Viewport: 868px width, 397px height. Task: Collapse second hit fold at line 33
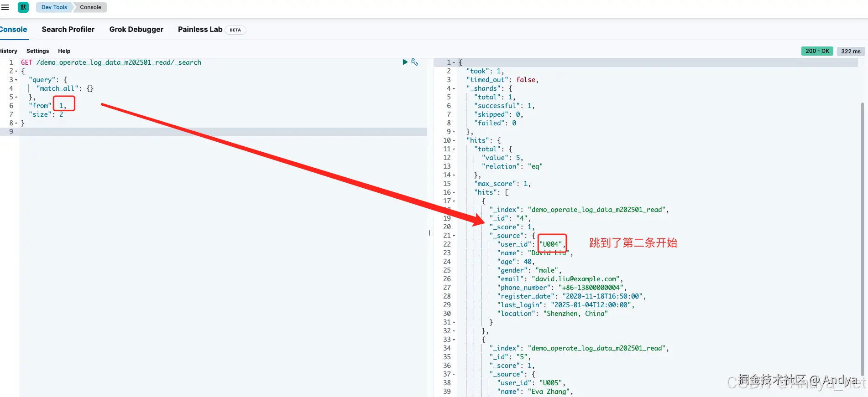point(454,340)
